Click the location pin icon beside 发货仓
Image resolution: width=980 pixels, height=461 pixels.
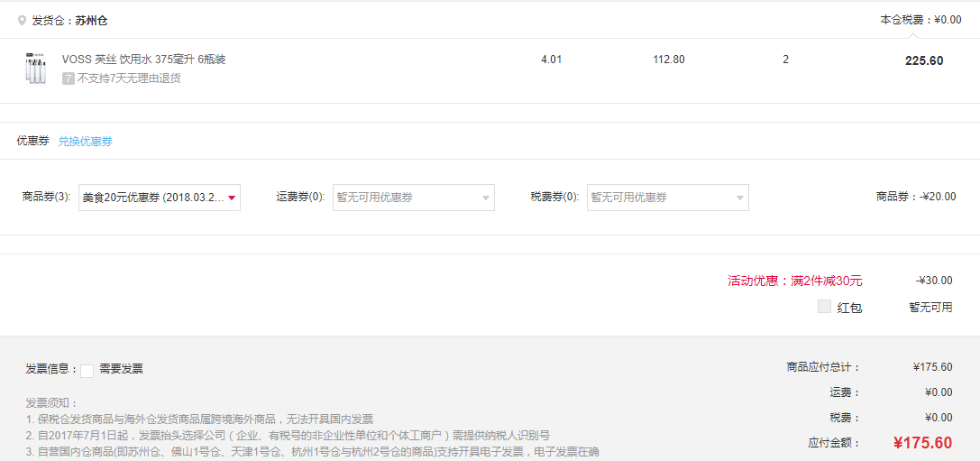[x=23, y=21]
